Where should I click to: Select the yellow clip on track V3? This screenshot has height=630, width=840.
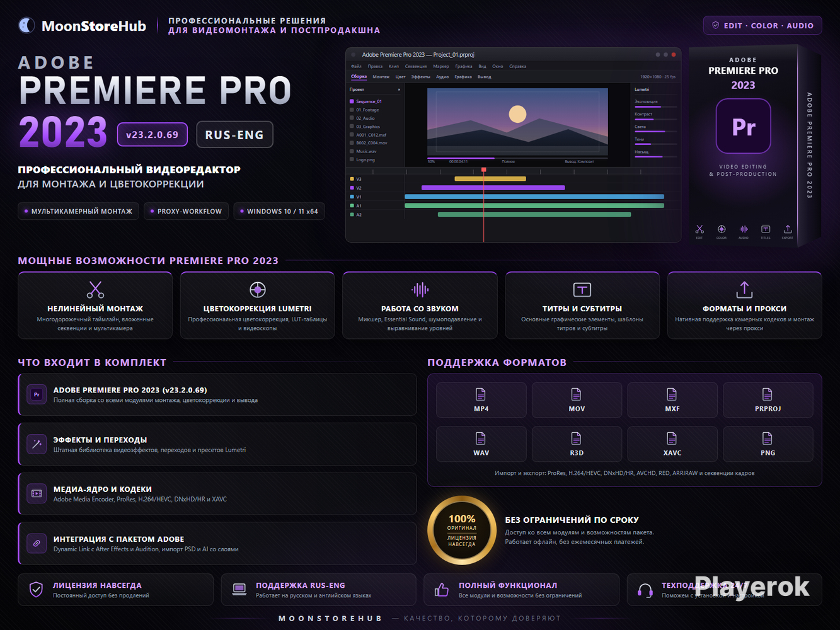tap(490, 179)
